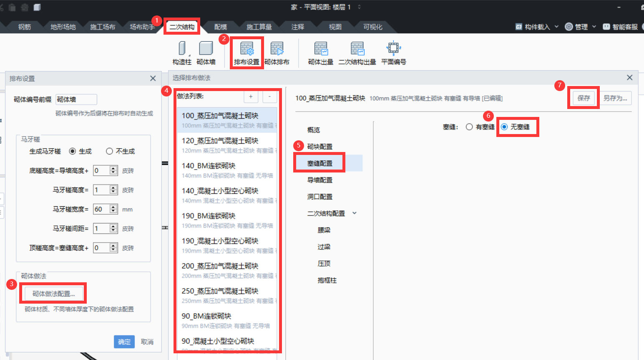Viewport: 644px width, 360px height.
Task: Click the 马牙槎间距 spinner arrows
Action: coord(113,228)
